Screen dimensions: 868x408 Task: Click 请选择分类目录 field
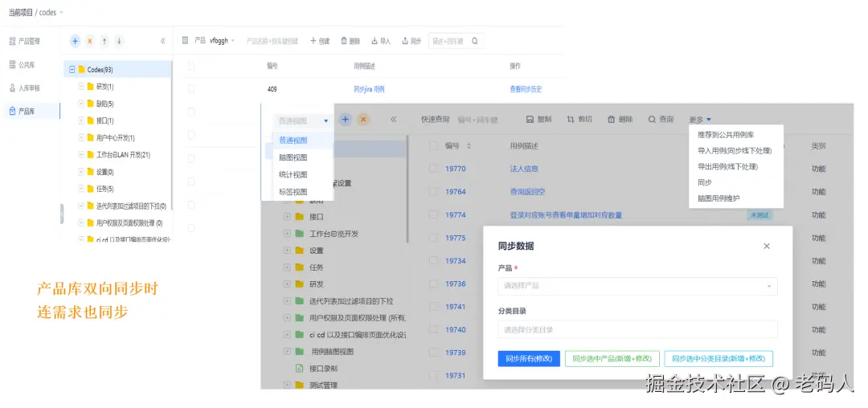point(637,329)
